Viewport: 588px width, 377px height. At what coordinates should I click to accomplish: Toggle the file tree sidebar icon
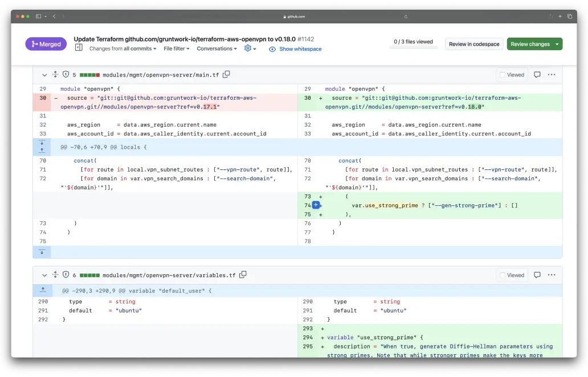pos(79,48)
